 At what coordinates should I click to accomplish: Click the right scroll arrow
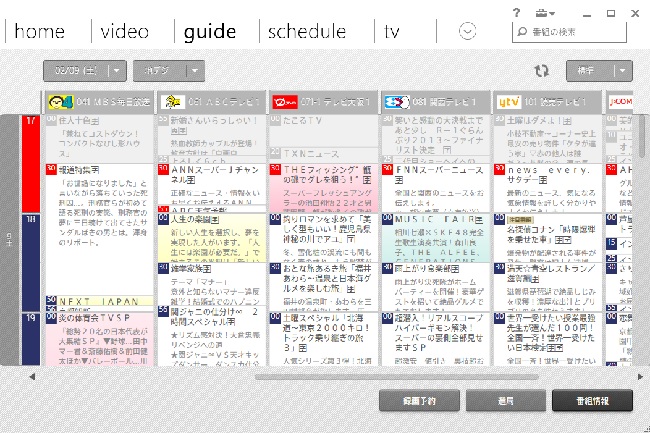(640, 377)
